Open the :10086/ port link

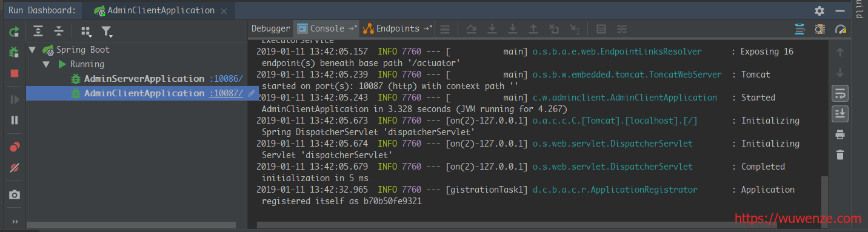(227, 79)
